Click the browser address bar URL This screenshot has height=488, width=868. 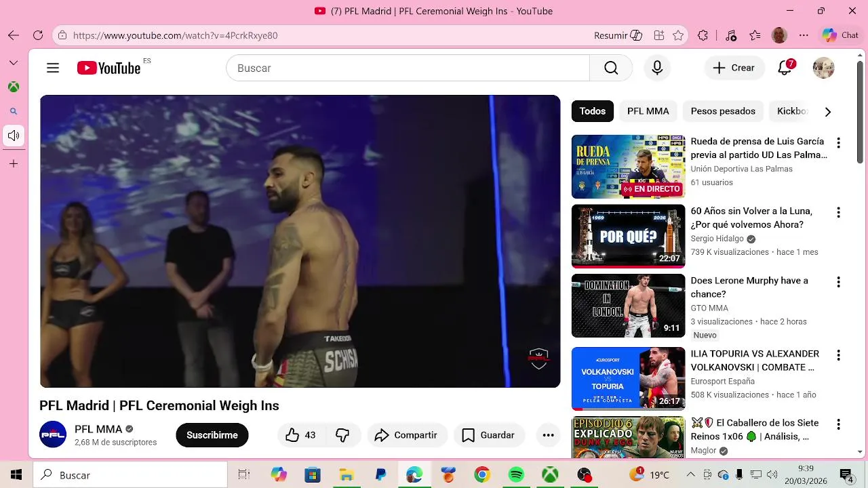pos(176,35)
